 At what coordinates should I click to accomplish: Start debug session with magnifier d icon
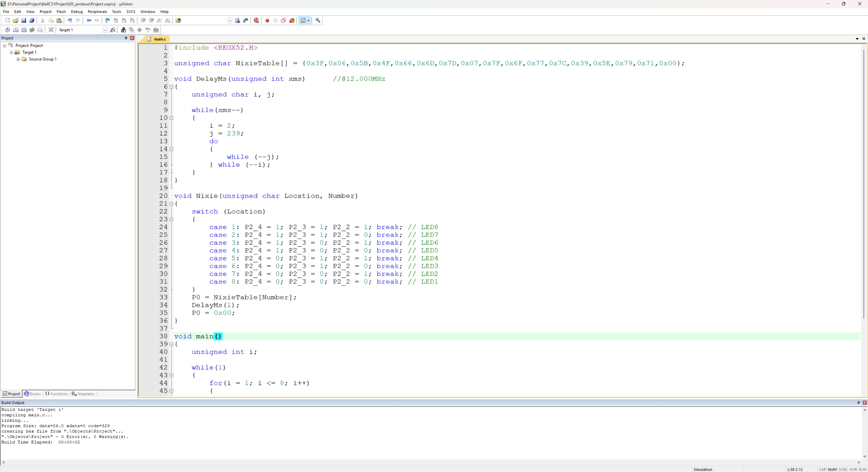point(256,21)
